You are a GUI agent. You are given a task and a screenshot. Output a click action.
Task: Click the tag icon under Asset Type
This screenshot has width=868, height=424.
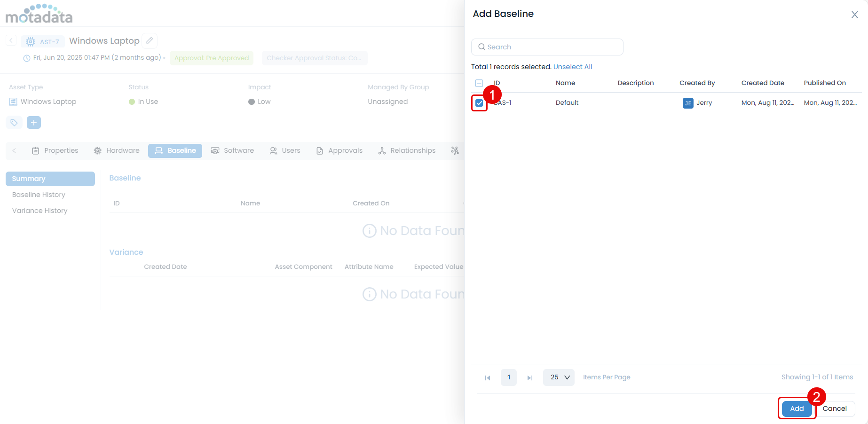(14, 123)
